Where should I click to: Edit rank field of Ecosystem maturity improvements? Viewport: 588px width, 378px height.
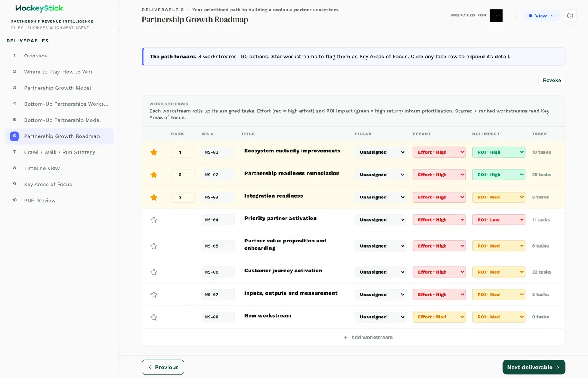click(183, 152)
